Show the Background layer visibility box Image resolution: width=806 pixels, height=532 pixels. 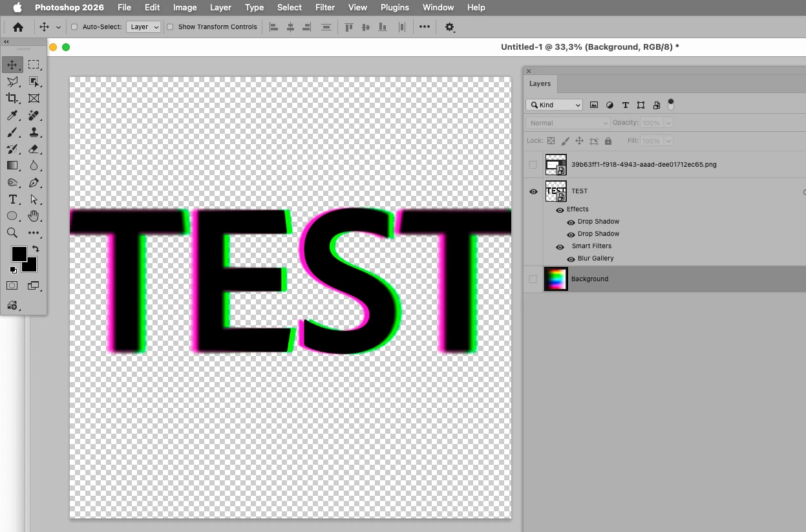533,279
